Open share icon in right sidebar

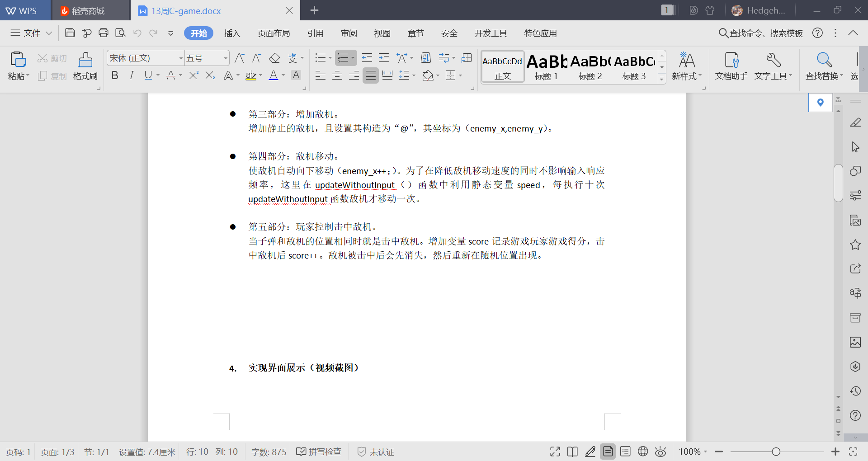(855, 269)
